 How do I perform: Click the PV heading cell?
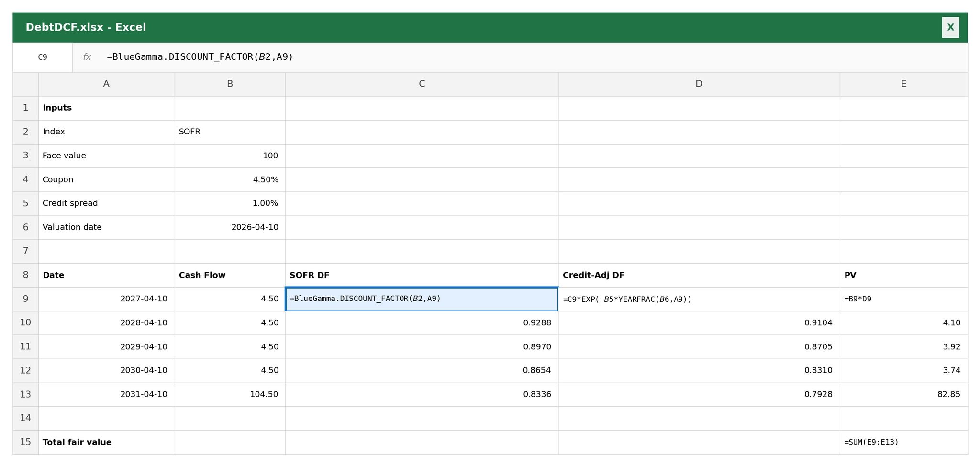click(x=904, y=275)
